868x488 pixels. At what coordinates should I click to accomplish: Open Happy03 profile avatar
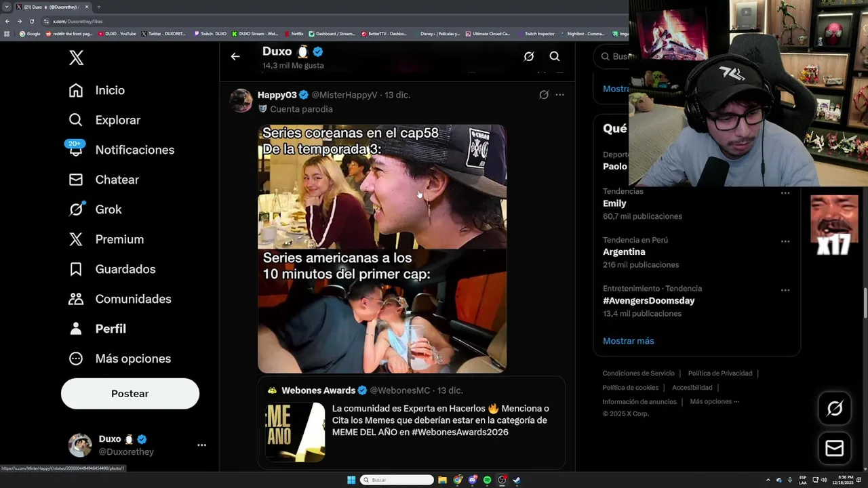click(241, 100)
